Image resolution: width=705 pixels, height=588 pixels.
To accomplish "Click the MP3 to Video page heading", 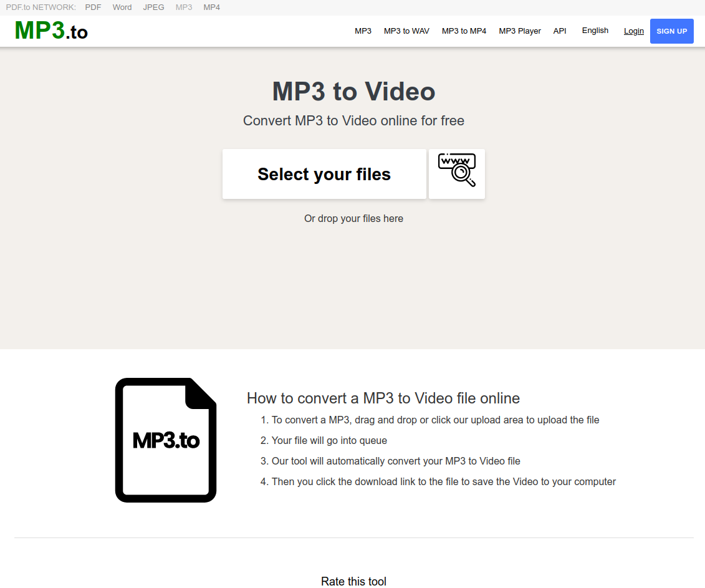I will coord(353,91).
